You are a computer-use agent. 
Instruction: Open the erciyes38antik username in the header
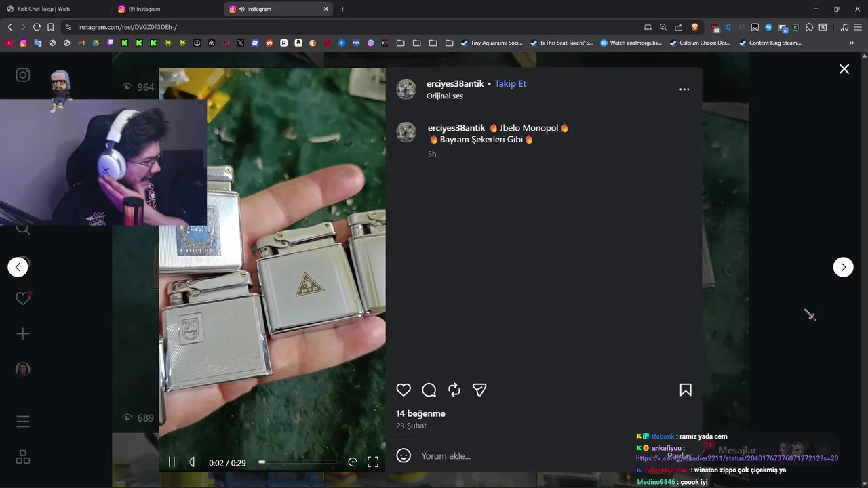455,83
